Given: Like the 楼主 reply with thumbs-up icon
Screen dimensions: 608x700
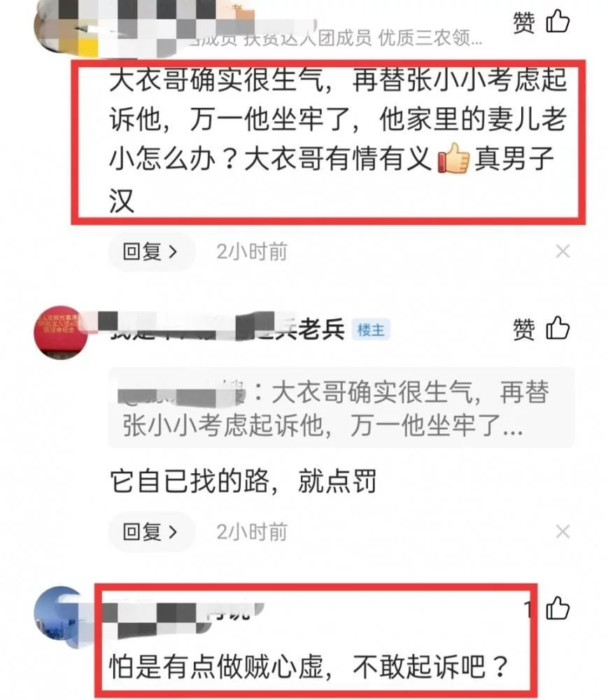Looking at the screenshot, I should point(558,328).
